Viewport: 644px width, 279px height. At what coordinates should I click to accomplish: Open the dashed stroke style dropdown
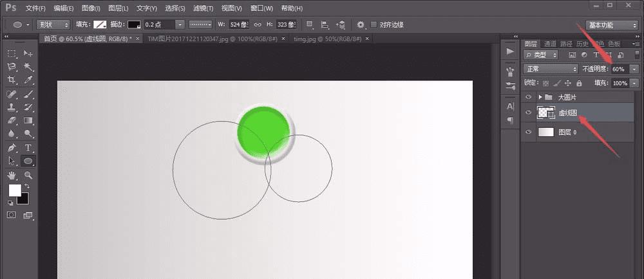200,24
